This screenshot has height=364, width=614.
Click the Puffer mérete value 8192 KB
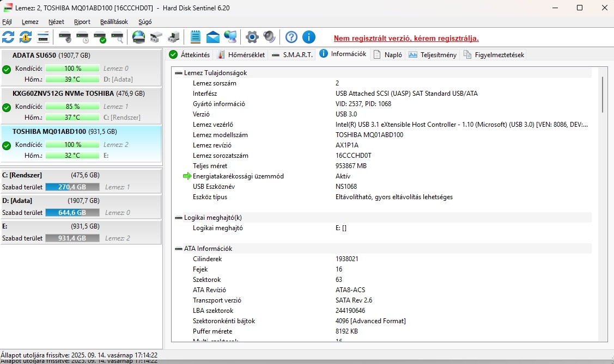(x=346, y=331)
